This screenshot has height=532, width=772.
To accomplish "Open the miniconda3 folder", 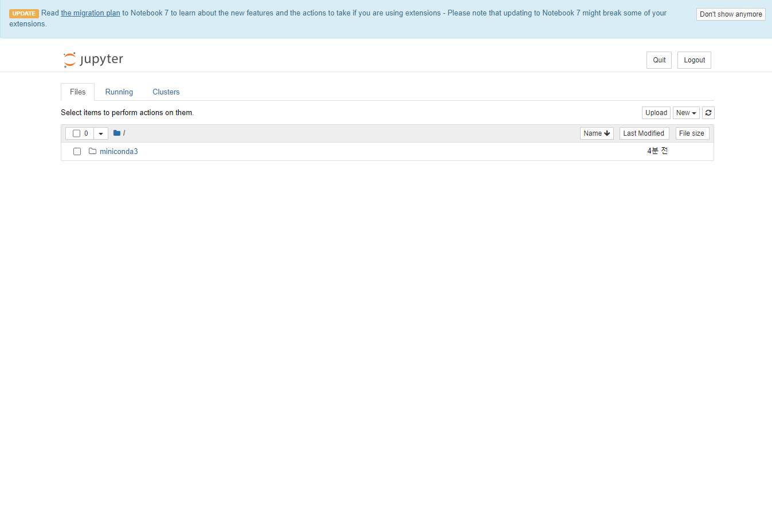I will 119,151.
